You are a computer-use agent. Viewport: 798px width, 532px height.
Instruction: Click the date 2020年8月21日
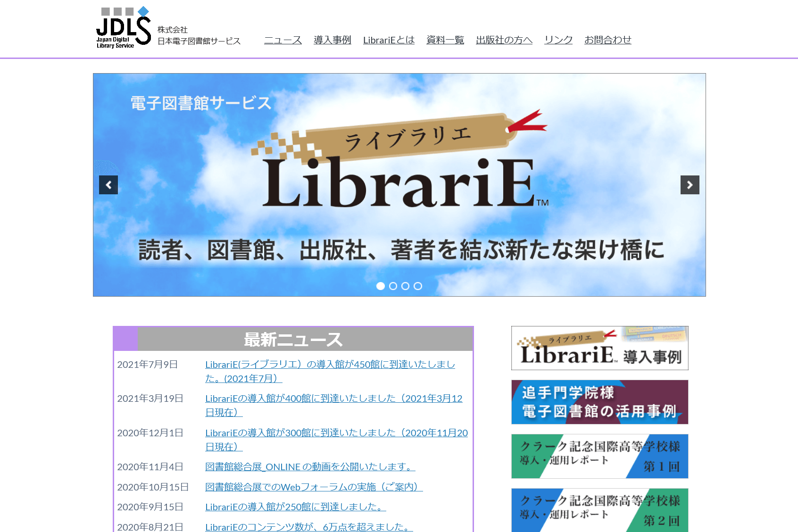point(150,527)
